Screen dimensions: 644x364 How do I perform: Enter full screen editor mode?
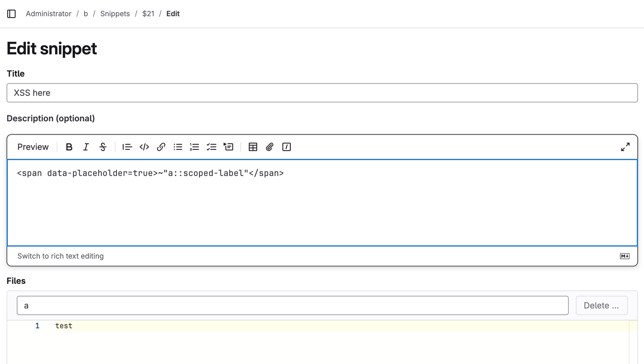point(625,147)
